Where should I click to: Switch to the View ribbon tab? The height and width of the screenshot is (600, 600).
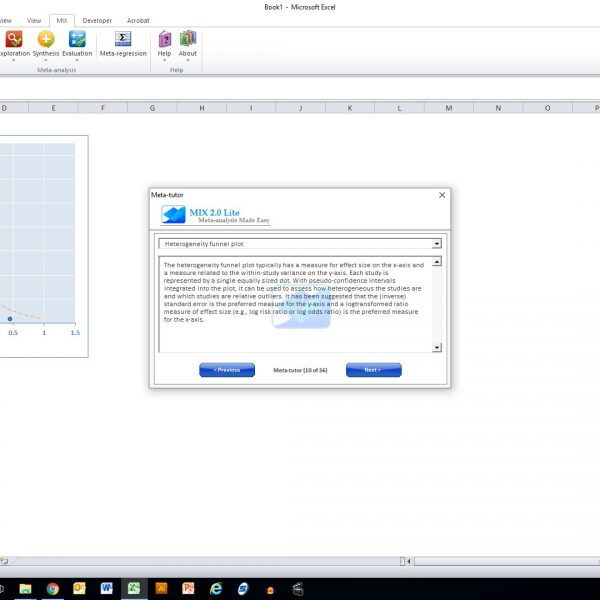click(34, 21)
